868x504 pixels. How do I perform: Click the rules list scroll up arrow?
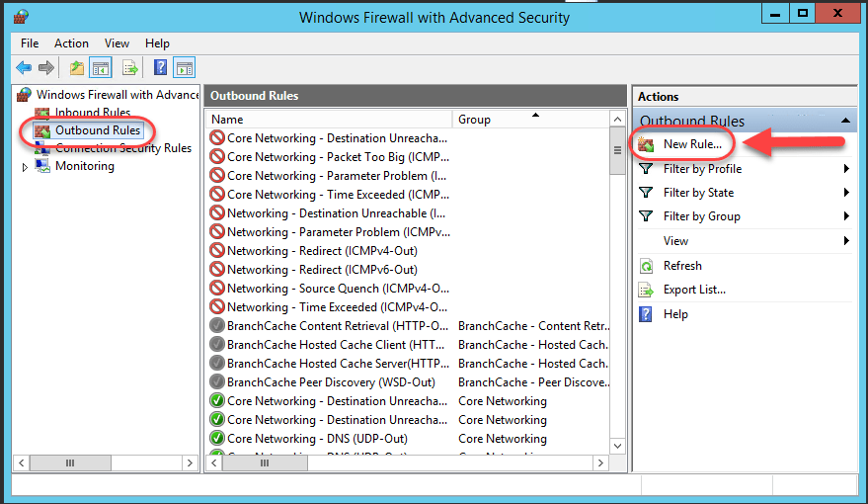[x=617, y=120]
